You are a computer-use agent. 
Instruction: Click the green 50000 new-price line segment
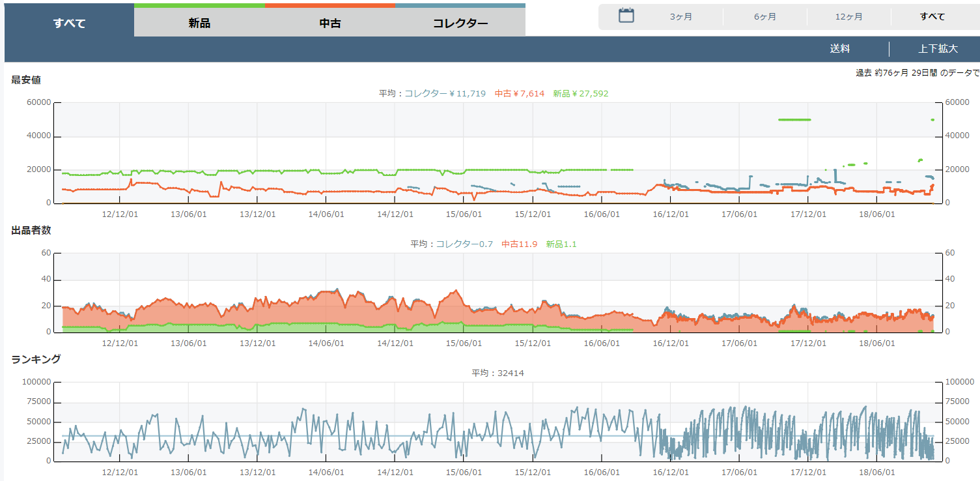click(794, 120)
